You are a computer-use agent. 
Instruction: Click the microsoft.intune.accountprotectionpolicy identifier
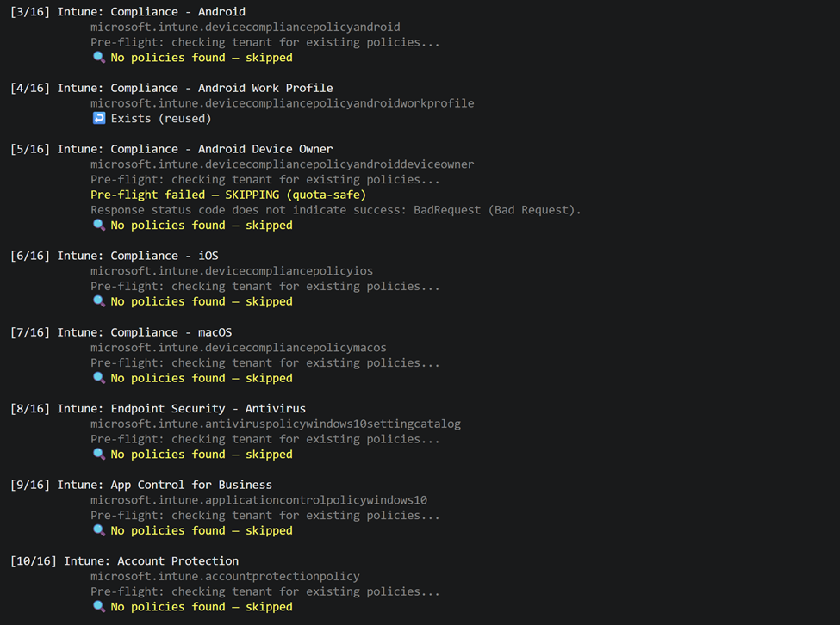coord(225,576)
